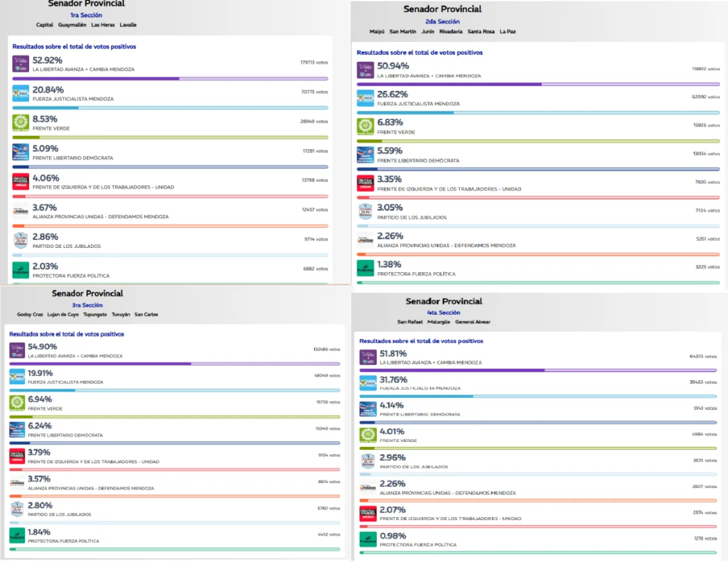Click Partido de los Jubilados logo in 2da Sección
This screenshot has width=728, height=562.
click(365, 212)
